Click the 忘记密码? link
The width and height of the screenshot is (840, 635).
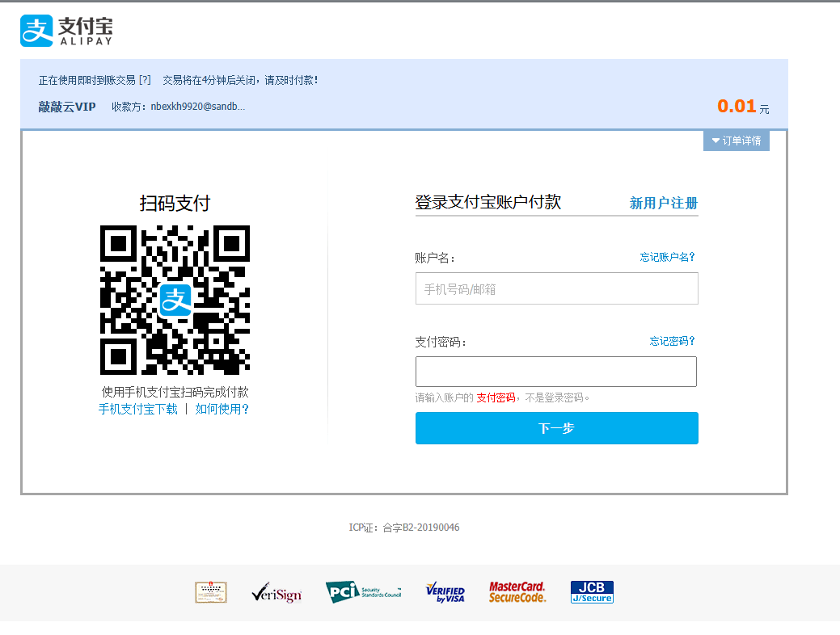point(672,341)
